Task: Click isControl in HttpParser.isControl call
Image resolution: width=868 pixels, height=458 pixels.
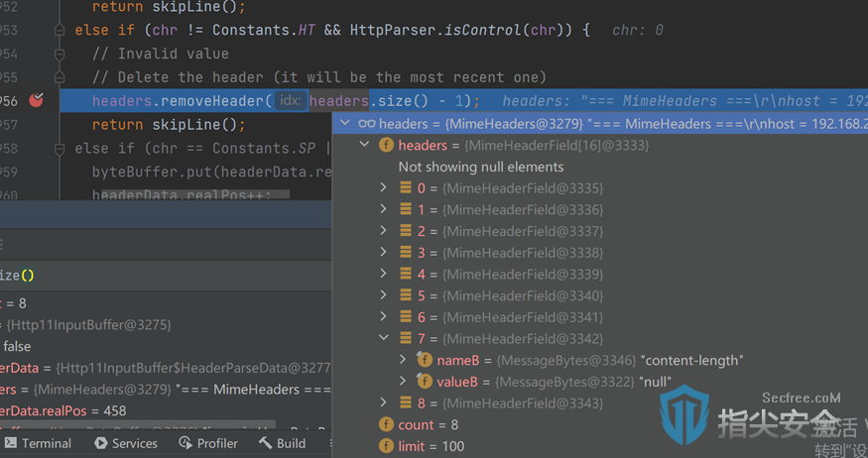Action: [483, 30]
